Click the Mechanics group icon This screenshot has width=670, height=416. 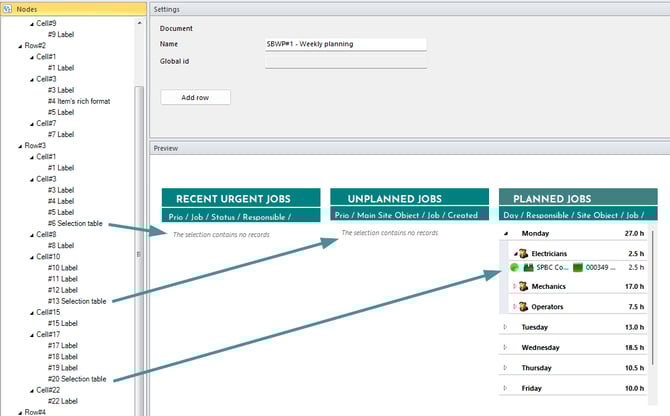click(x=522, y=286)
